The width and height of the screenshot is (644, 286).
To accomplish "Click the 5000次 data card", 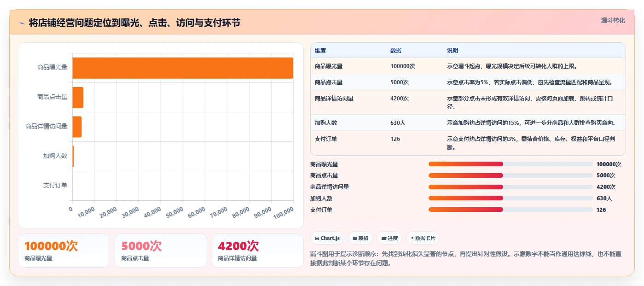I will [x=161, y=251].
